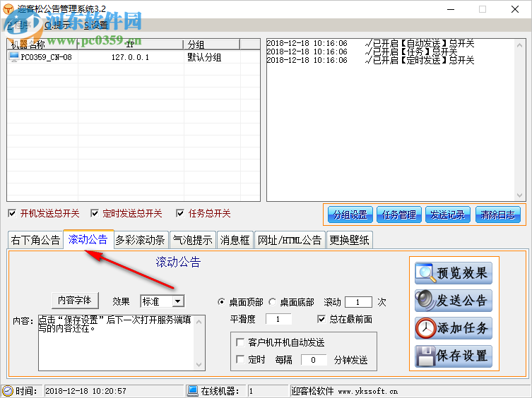Select the PC0359_CN-08 machine row
Screen dimensions: 532x398
[134, 57]
